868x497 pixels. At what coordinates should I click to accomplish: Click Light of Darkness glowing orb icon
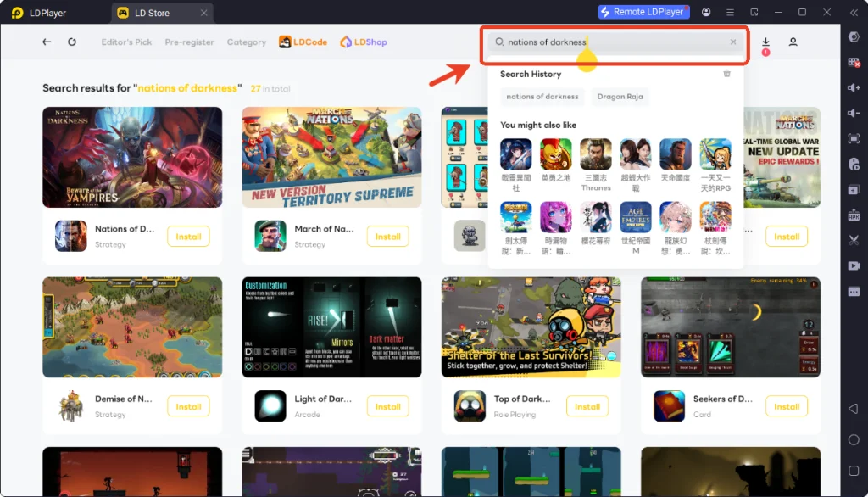coord(270,406)
